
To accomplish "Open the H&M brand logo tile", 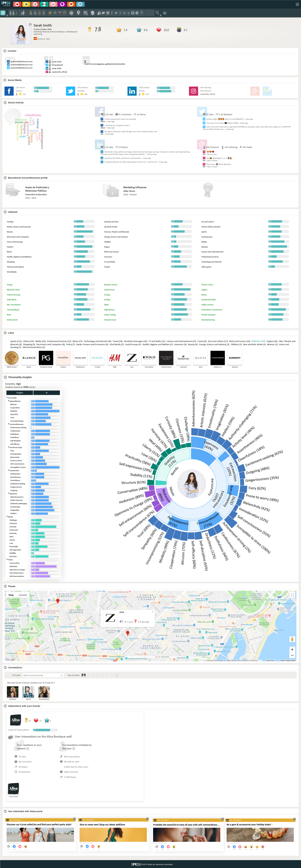I will point(115,358).
